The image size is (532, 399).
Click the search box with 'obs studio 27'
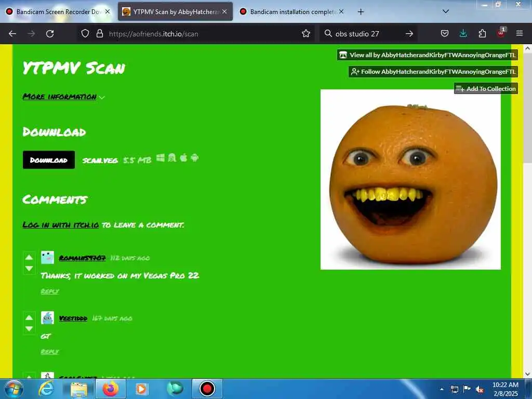click(x=368, y=34)
